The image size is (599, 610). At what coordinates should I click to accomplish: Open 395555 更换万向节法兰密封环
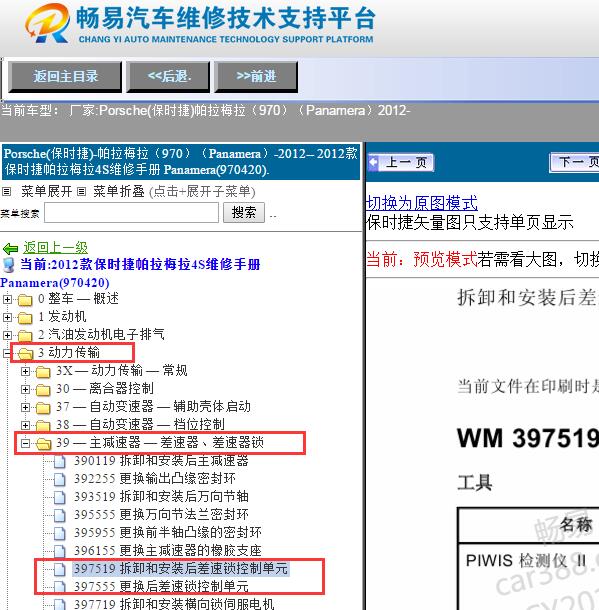[x=161, y=515]
